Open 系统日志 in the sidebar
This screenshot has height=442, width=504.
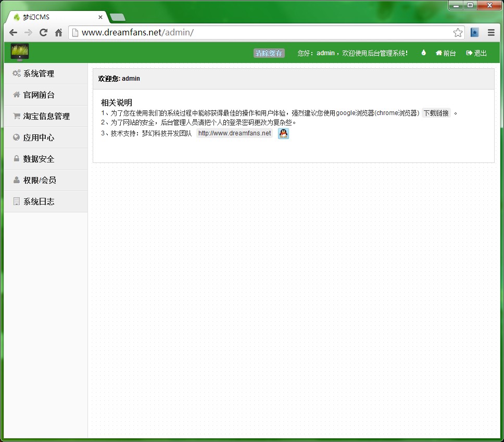(46, 201)
